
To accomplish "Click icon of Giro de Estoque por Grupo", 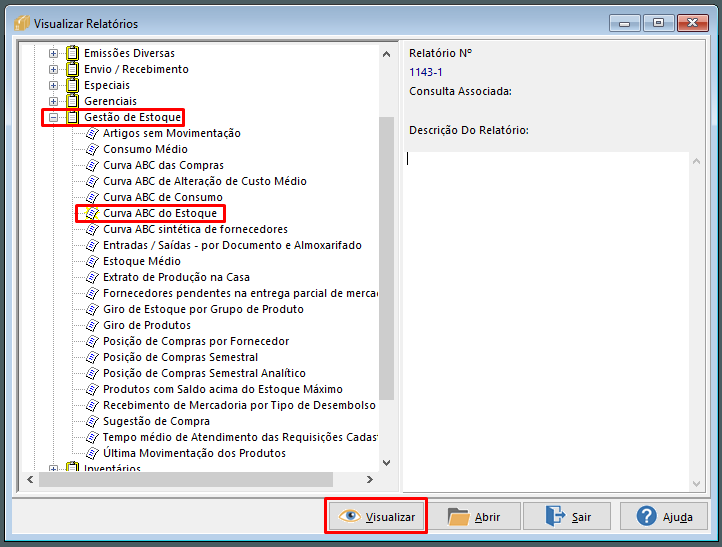I will (x=93, y=309).
